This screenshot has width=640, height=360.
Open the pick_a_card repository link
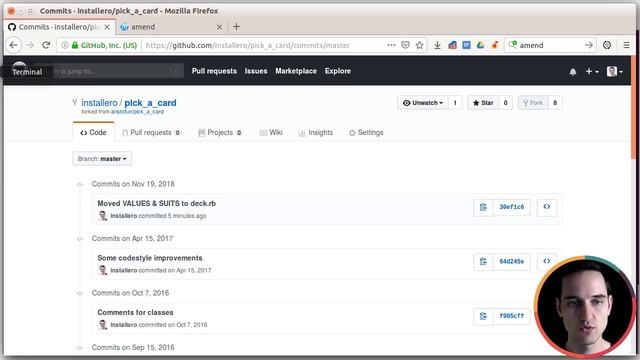(x=150, y=103)
